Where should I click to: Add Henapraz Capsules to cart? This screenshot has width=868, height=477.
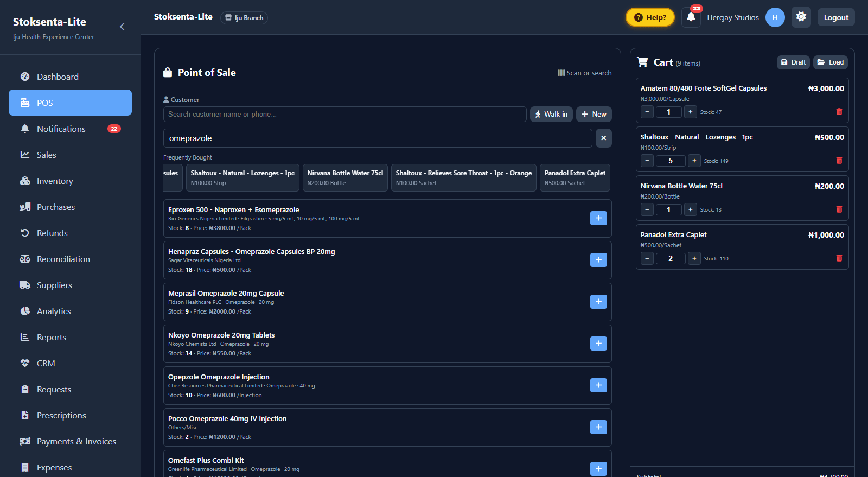coord(598,260)
